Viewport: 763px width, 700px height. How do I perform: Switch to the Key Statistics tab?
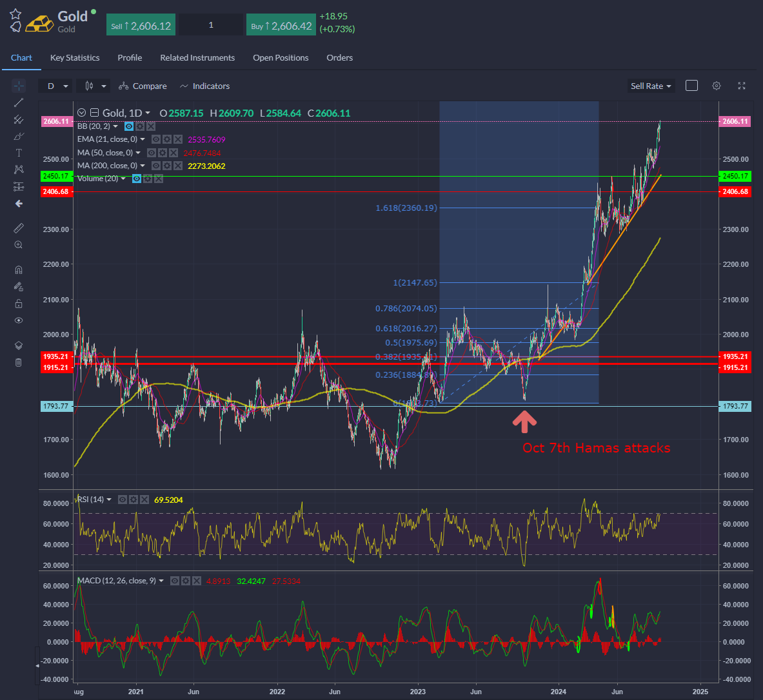pyautogui.click(x=75, y=58)
